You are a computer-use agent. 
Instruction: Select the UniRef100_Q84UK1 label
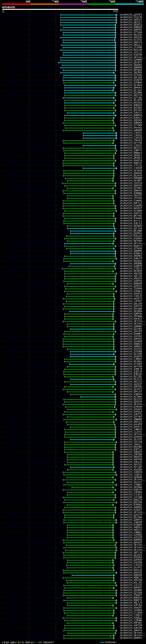click(131, 65)
